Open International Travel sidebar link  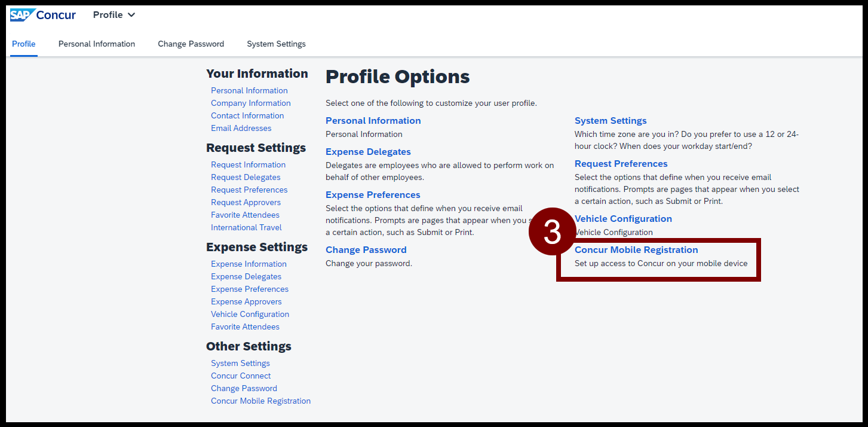click(246, 227)
